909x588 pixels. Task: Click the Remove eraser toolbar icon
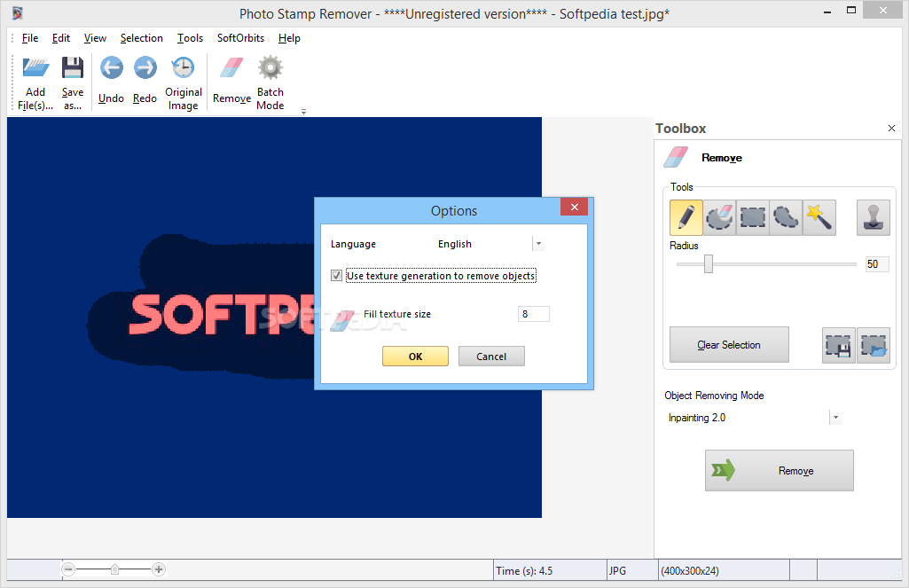pos(231,67)
